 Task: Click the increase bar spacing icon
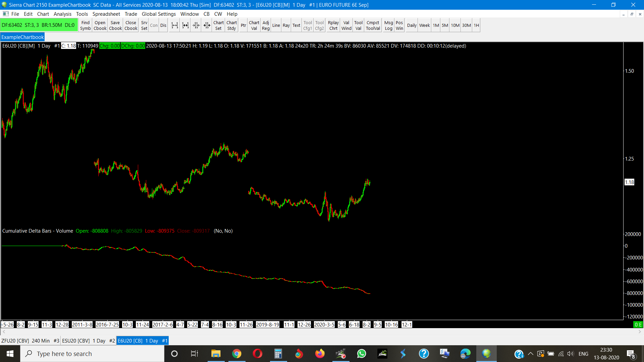[x=175, y=25]
